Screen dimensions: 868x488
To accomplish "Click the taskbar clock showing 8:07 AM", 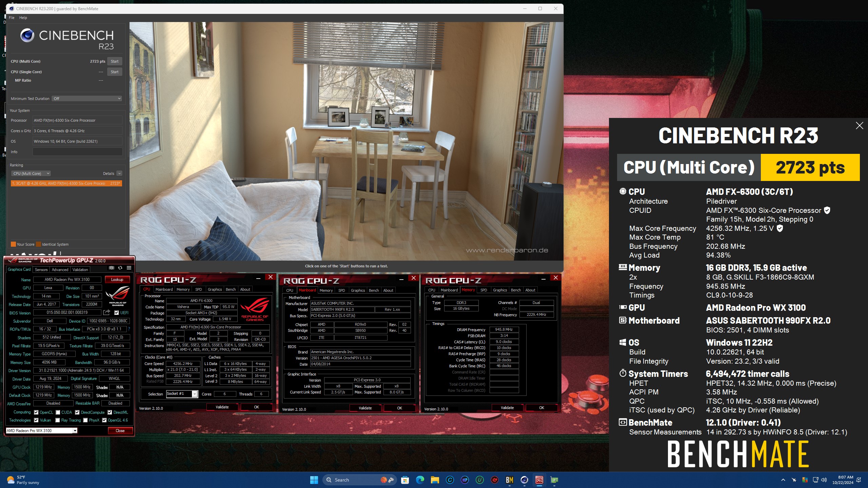I will [843, 480].
